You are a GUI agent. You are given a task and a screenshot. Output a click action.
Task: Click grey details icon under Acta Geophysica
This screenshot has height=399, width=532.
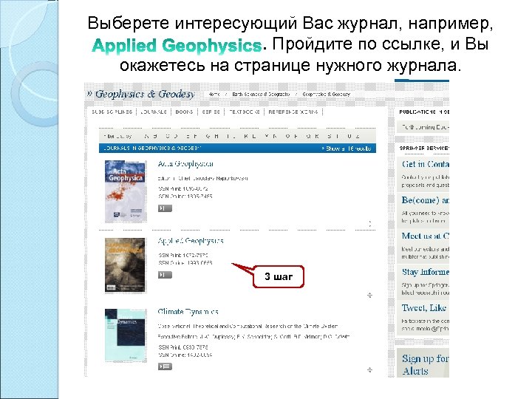(165, 208)
